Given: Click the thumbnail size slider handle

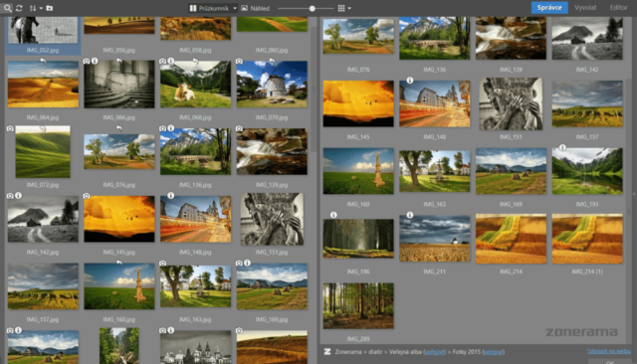Looking at the screenshot, I should coord(312,8).
